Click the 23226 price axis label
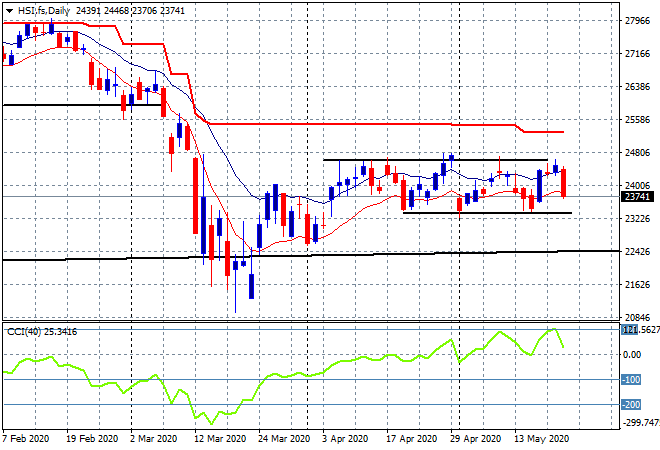660x450 pixels. pyautogui.click(x=637, y=219)
